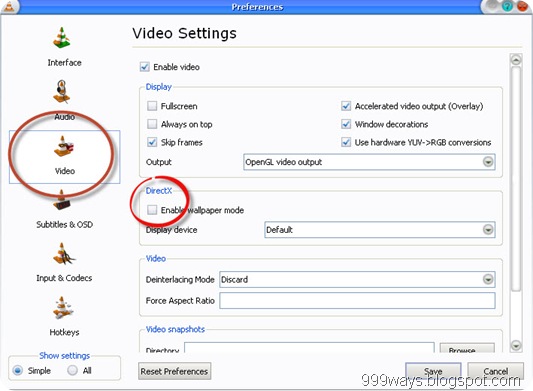533x391 pixels.
Task: Select the All show settings radio
Action: [72, 370]
